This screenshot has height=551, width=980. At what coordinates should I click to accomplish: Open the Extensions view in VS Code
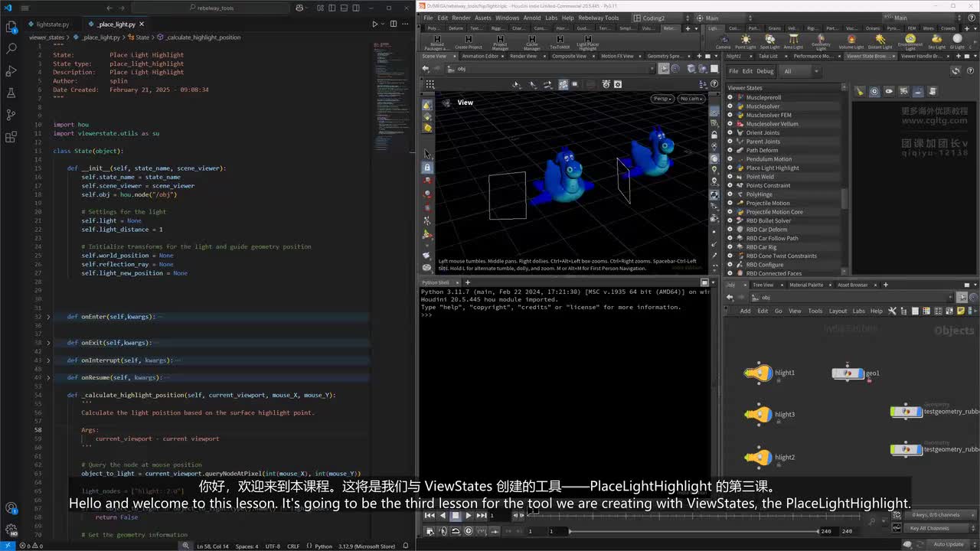pos(11,137)
